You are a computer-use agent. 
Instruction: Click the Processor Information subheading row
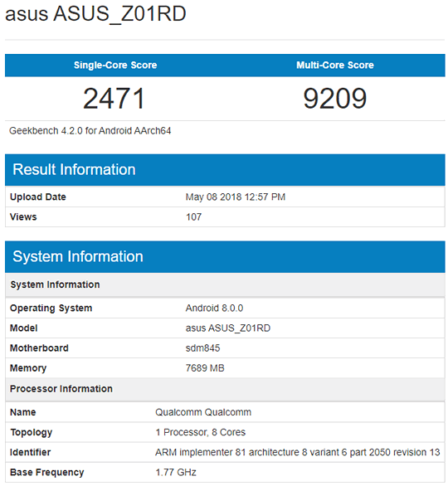(x=225, y=389)
